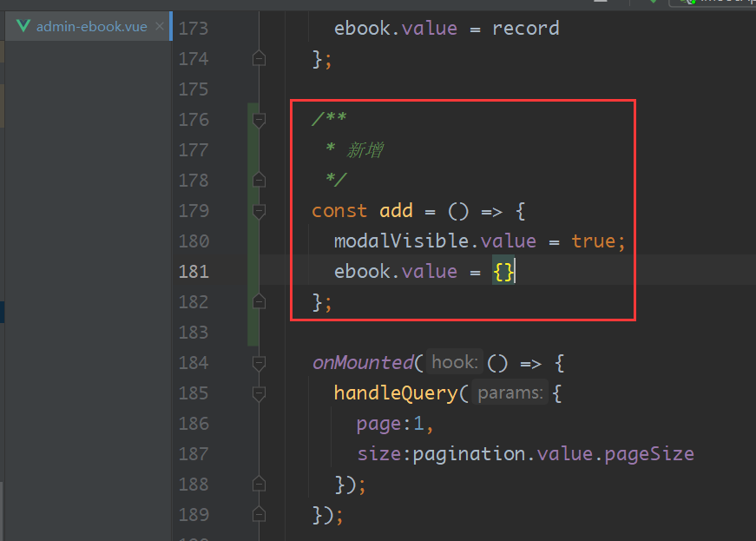Click 'handleQuery' function call
The height and width of the screenshot is (541, 756).
pos(396,393)
